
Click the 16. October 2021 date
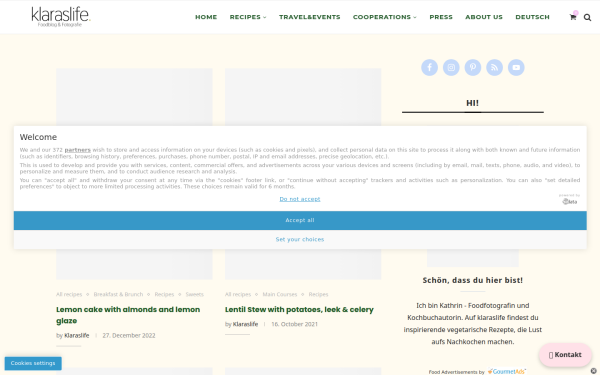tap(294, 324)
